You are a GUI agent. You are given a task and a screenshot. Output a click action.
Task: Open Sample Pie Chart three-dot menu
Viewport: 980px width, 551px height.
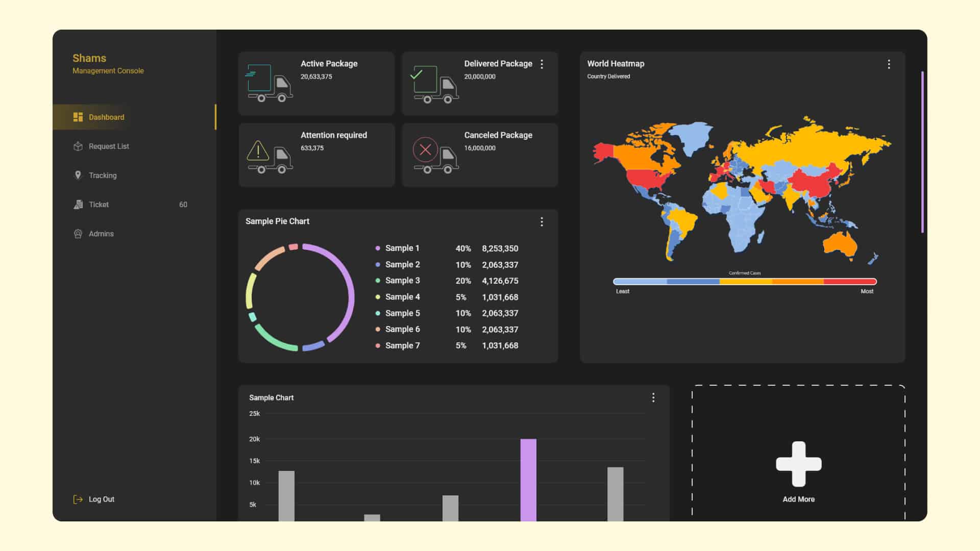542,222
